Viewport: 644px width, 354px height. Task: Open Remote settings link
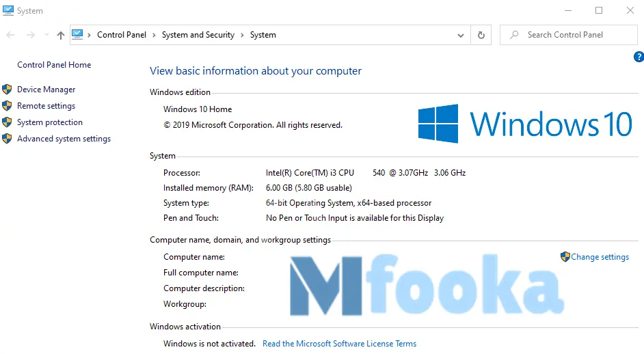46,106
